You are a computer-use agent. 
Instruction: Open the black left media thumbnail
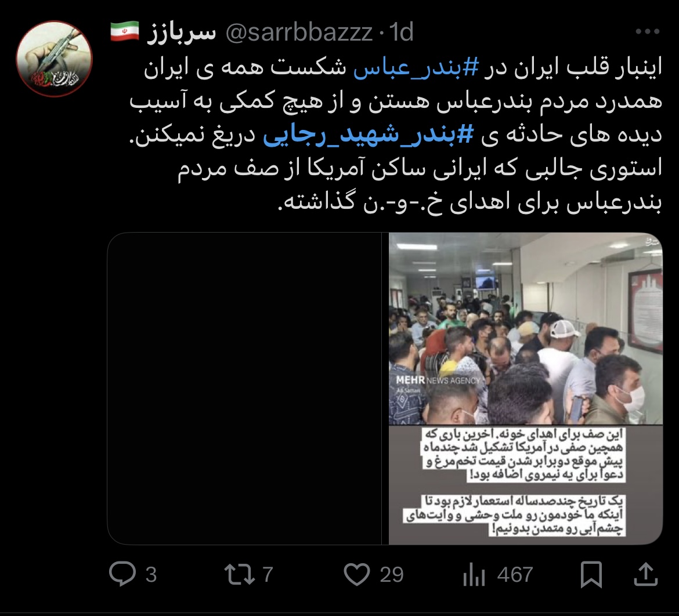pyautogui.click(x=244, y=388)
